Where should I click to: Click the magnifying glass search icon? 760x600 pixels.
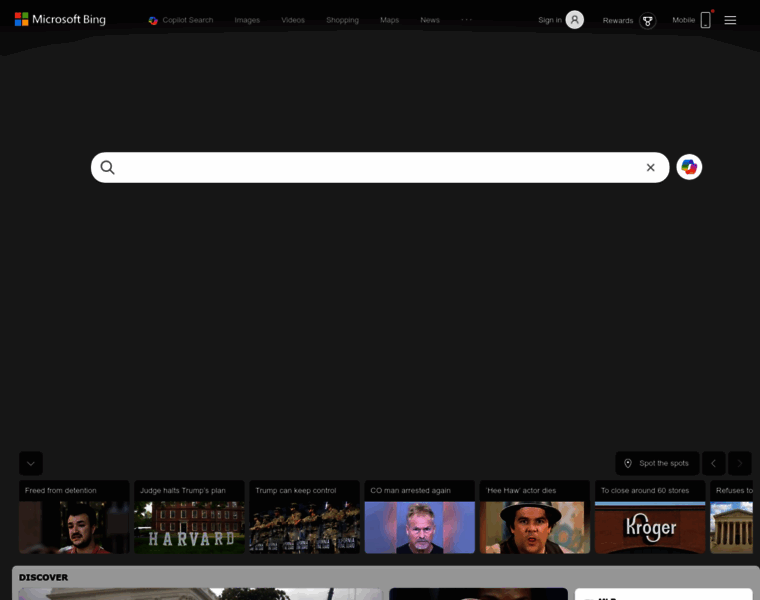(108, 168)
